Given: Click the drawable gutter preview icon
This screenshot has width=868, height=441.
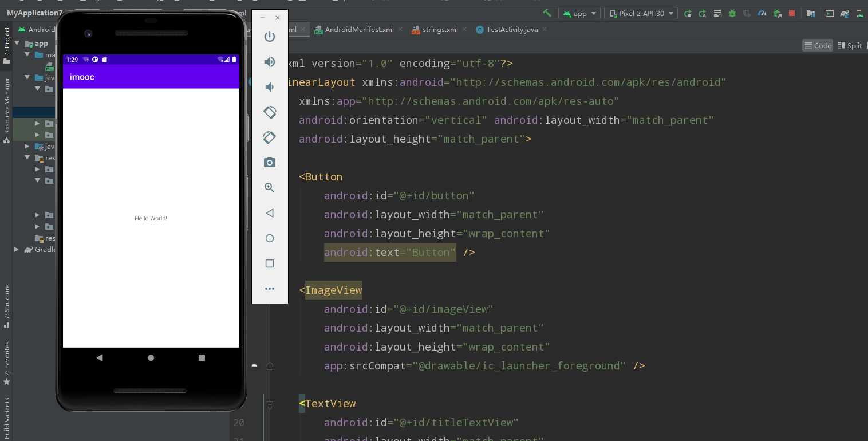Looking at the screenshot, I should click(x=254, y=365).
